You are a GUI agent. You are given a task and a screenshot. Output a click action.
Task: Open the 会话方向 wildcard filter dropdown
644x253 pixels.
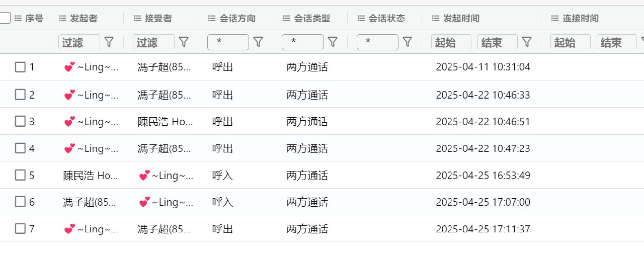[228, 42]
